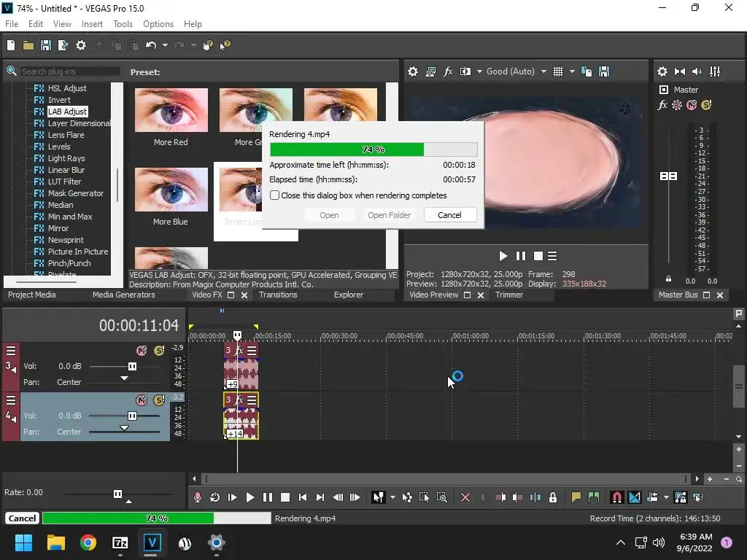Toggle Enable Snapping magnet icon
The image size is (747, 560).
(x=617, y=497)
